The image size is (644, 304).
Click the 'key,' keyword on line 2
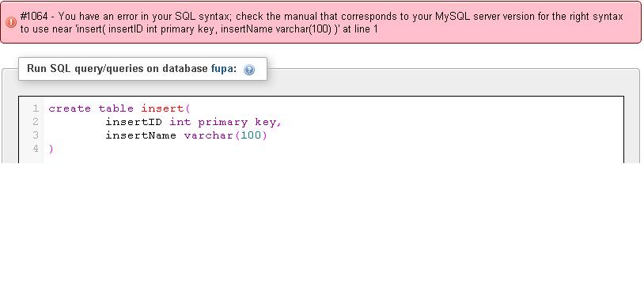(x=268, y=123)
